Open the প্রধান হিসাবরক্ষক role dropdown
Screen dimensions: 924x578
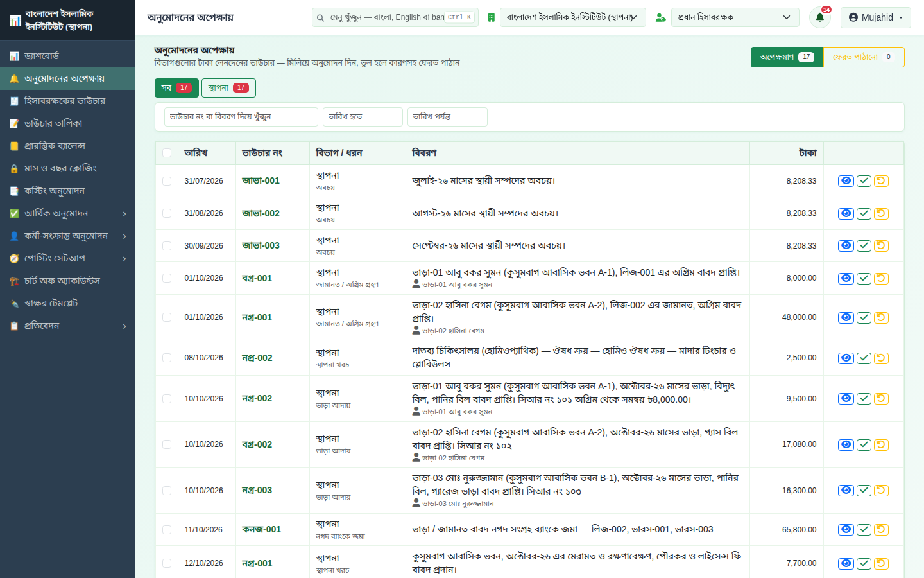coord(735,17)
